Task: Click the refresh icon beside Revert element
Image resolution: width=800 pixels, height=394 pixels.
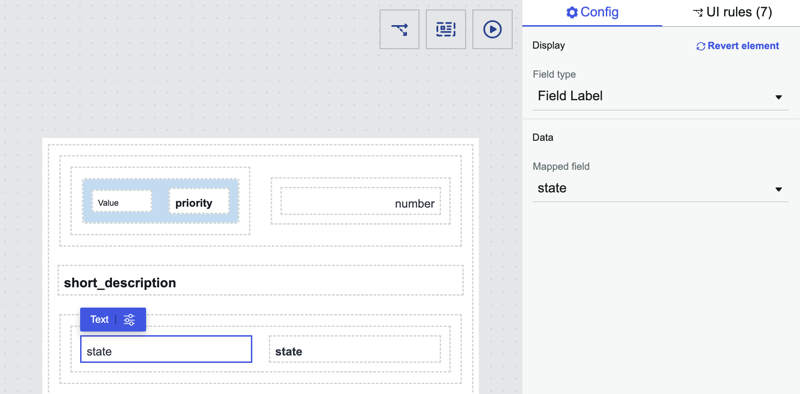Action: tap(701, 46)
